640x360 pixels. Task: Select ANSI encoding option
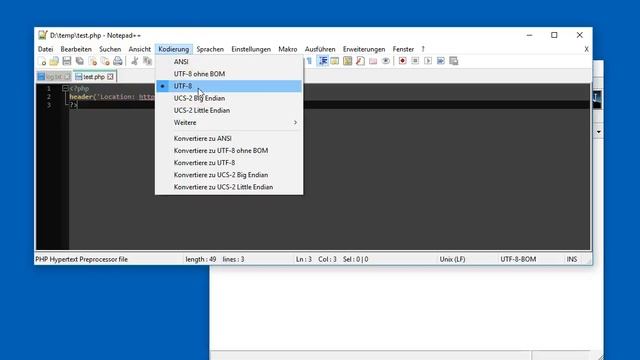pos(229,62)
